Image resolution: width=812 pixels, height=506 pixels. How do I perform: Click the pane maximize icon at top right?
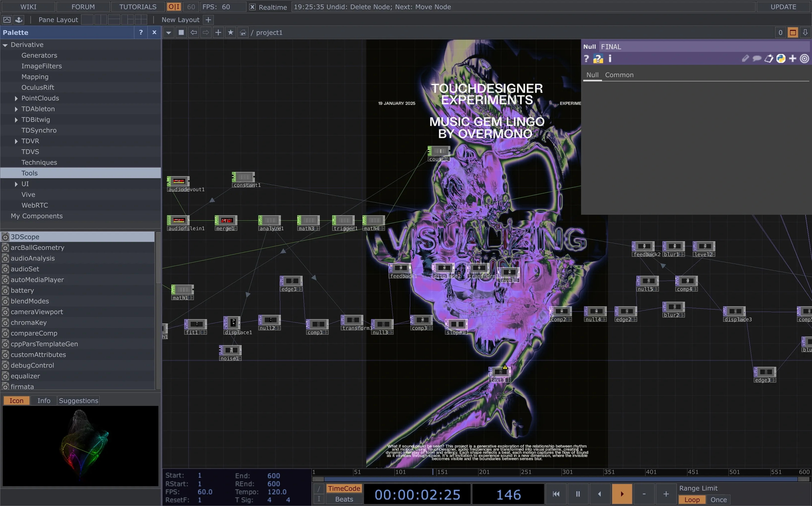click(x=793, y=32)
